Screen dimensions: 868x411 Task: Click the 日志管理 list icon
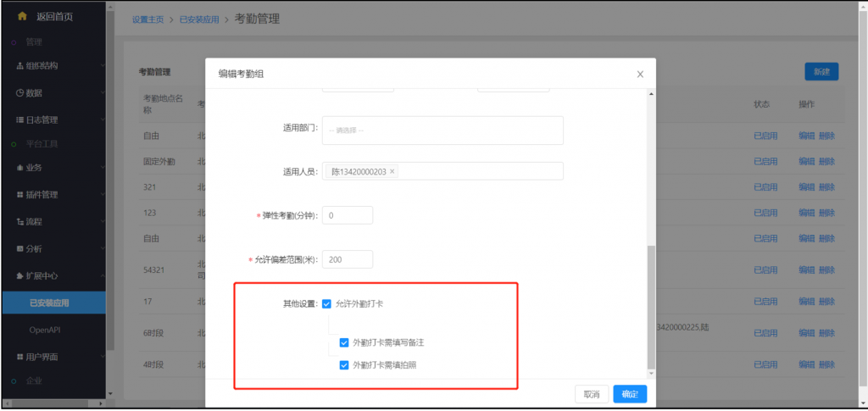[19, 120]
